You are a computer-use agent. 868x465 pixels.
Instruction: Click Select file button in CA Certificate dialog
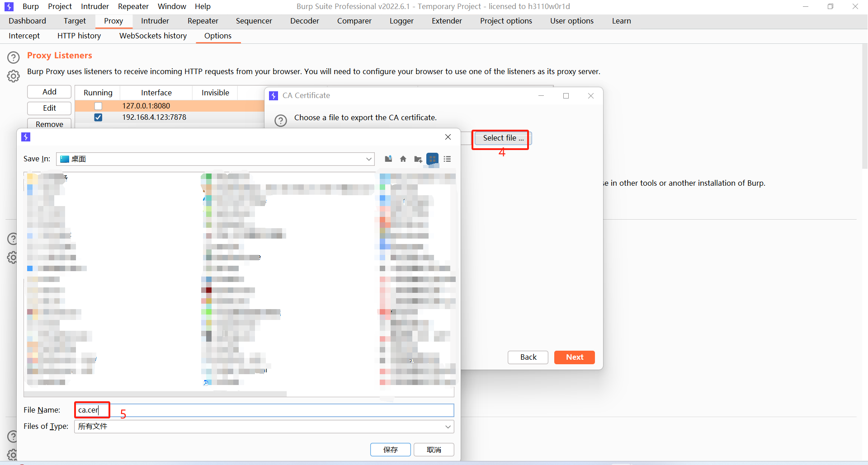(x=503, y=138)
